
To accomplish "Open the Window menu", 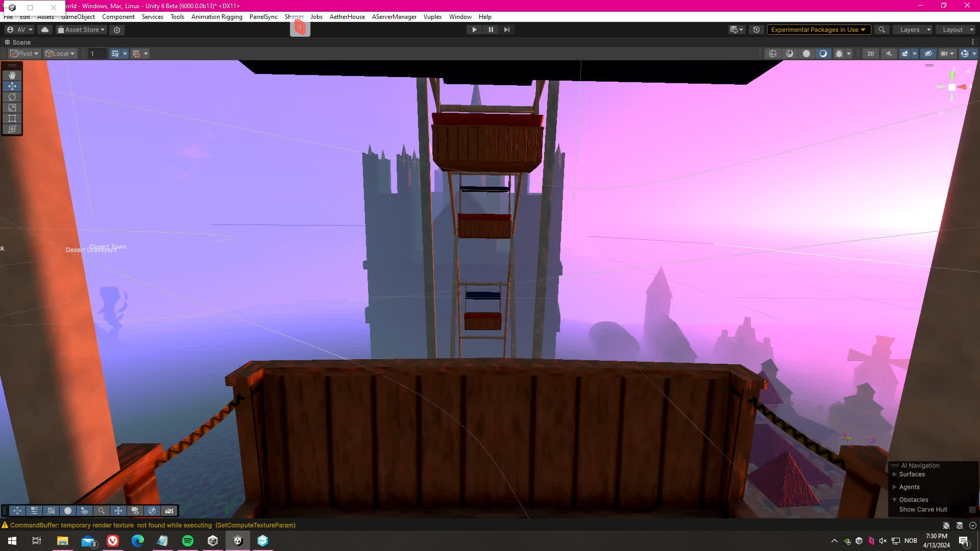I will coord(460,17).
